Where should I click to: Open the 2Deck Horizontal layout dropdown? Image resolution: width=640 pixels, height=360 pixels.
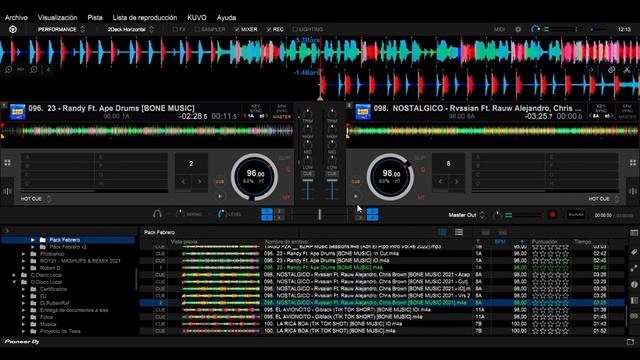coord(131,29)
